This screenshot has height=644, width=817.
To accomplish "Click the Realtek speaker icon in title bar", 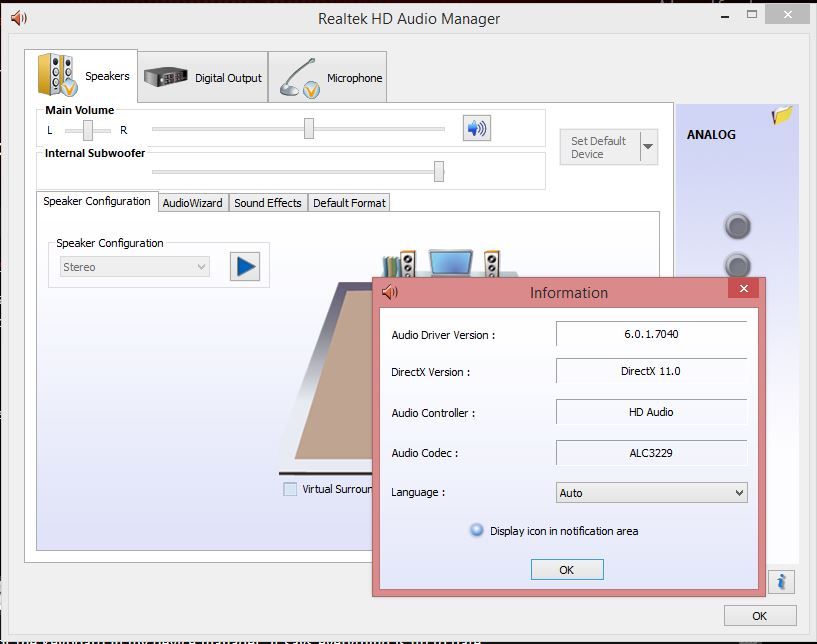I will point(19,18).
